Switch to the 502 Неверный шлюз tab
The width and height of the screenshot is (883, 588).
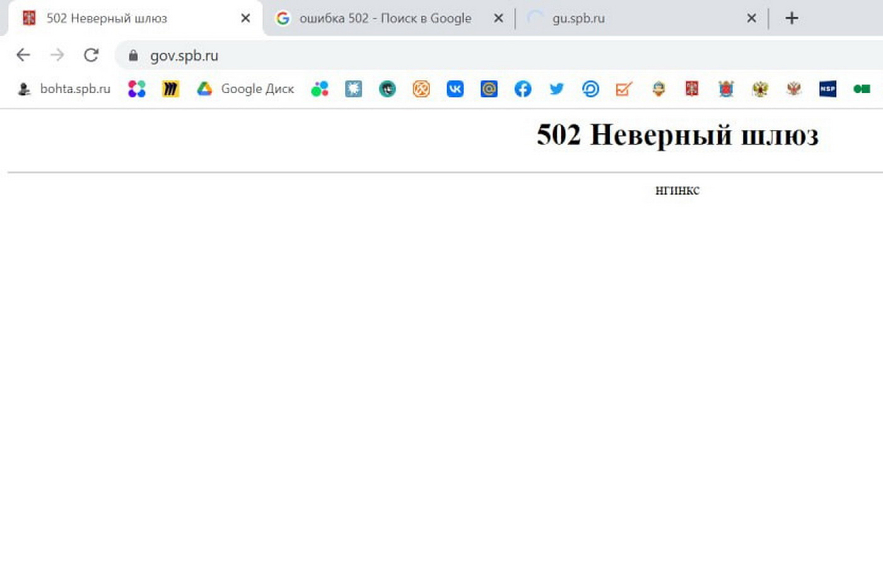tap(136, 18)
